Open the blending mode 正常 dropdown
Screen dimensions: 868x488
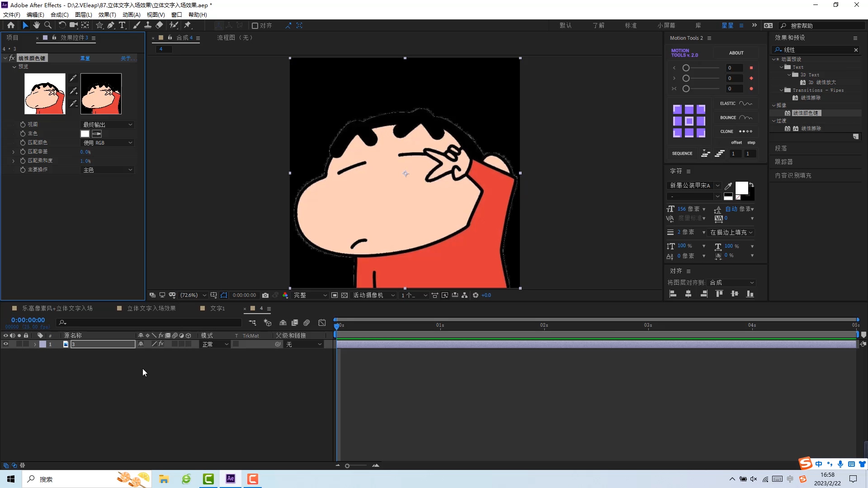tap(215, 344)
